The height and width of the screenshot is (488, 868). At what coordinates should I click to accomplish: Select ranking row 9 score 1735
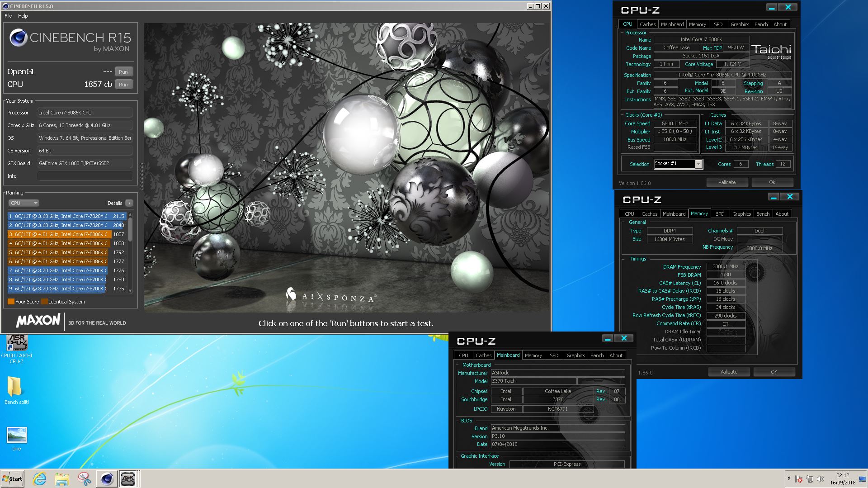(x=66, y=289)
